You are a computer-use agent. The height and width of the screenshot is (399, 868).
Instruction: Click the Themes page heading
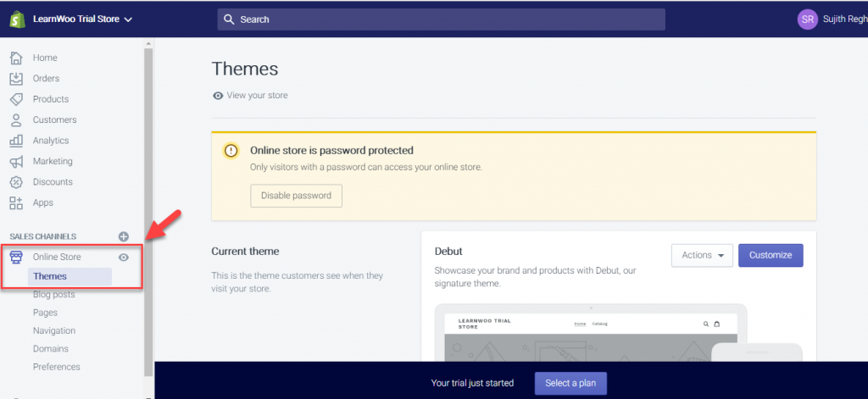(245, 69)
